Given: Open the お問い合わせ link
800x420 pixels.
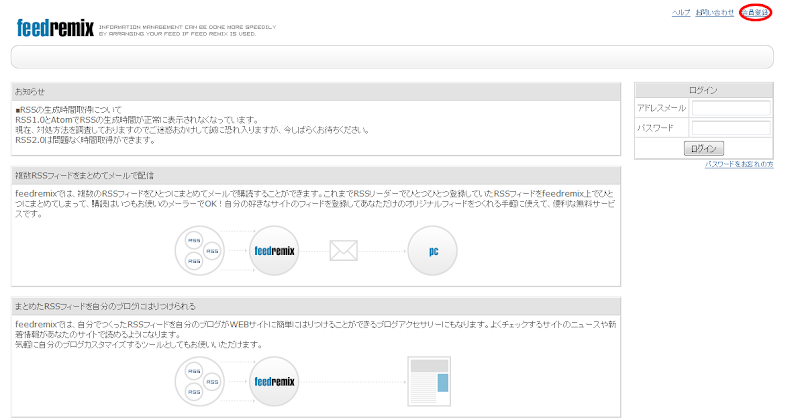Looking at the screenshot, I should 714,12.
